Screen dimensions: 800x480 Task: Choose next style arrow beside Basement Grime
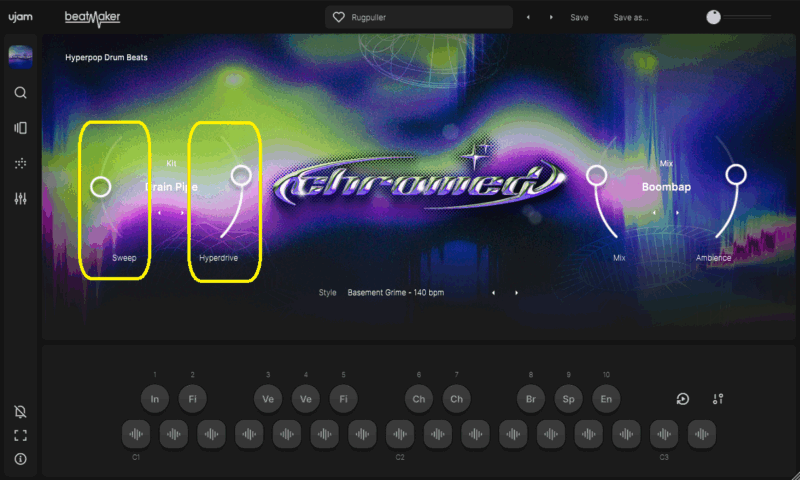[x=516, y=293]
